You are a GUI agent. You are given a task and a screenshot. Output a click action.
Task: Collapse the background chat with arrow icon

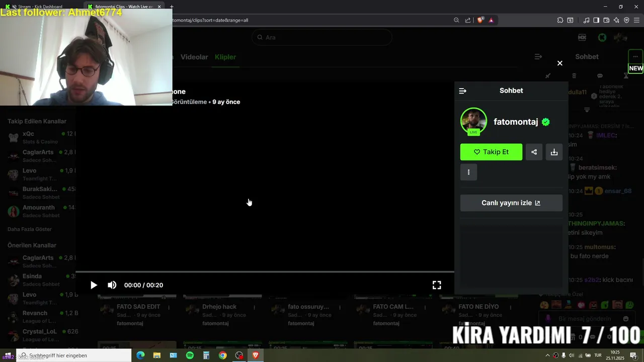click(x=538, y=57)
